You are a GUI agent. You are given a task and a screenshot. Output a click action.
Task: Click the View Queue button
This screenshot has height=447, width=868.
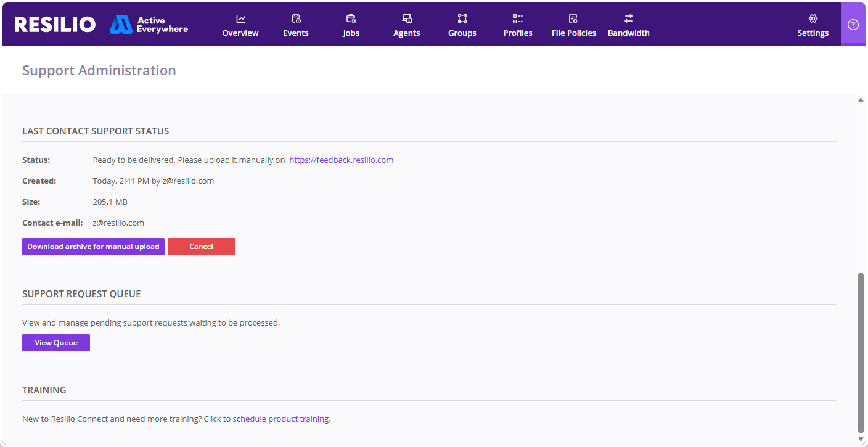coord(56,343)
